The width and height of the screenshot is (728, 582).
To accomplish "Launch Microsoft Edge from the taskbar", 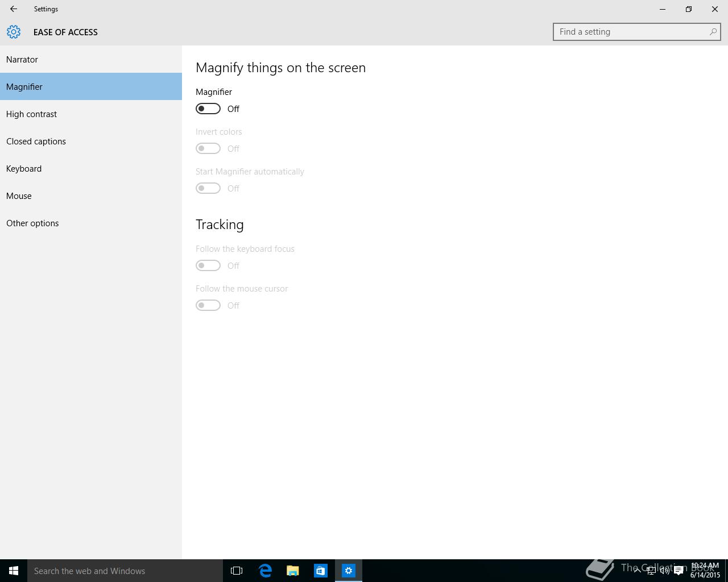I will coord(265,571).
